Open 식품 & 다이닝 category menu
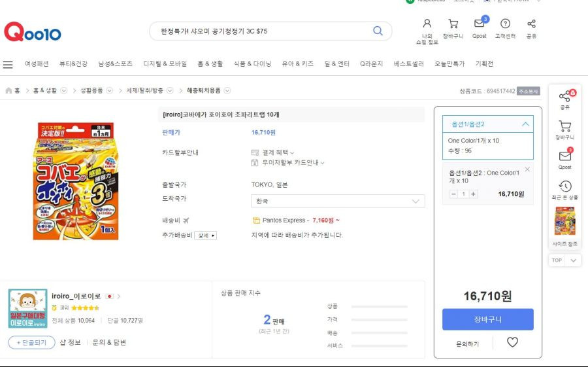 252,64
